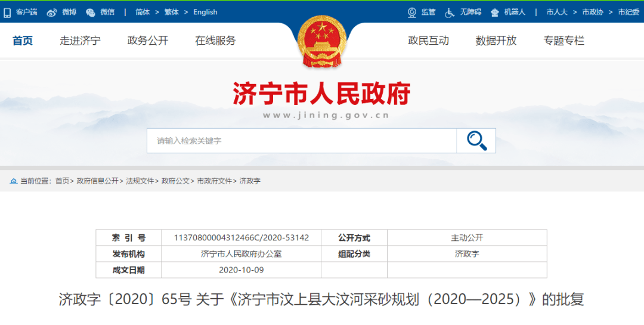644x325 pixels.
Task: Open the 市人大 link in top bar
Action: [557, 12]
